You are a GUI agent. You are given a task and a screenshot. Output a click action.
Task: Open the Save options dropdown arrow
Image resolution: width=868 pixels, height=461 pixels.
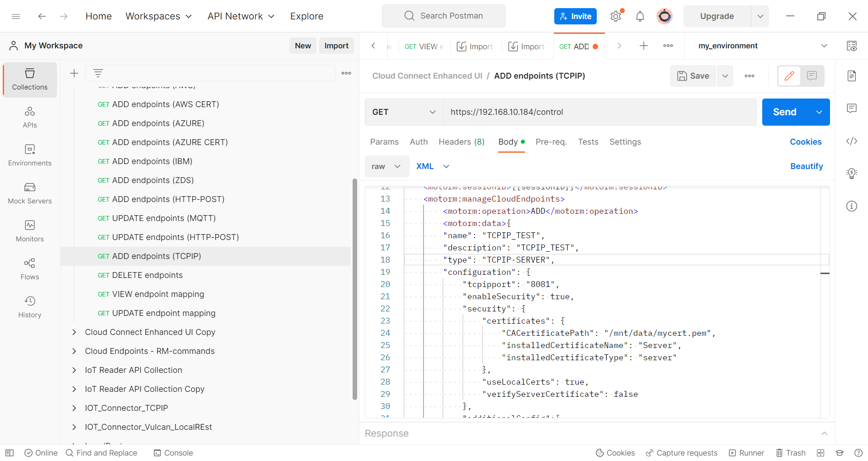[725, 76]
